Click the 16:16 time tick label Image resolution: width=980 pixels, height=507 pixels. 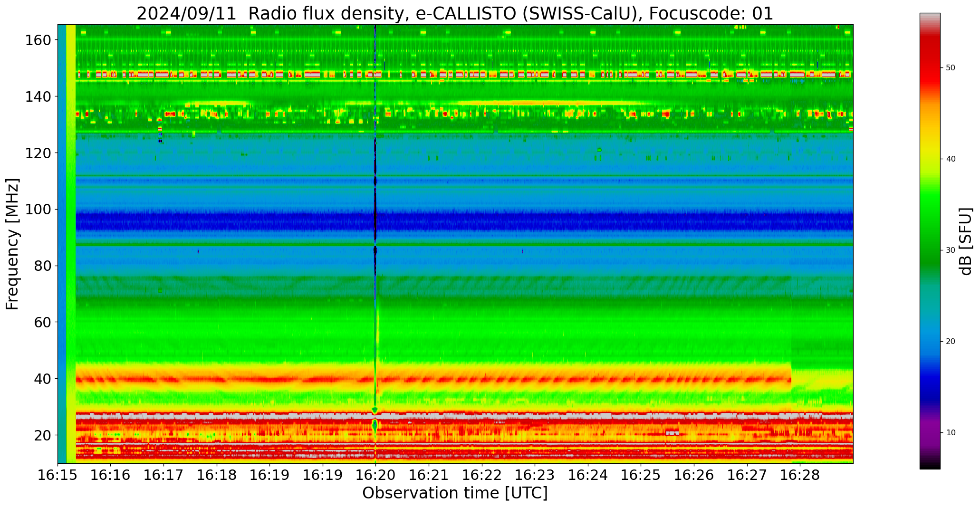111,475
